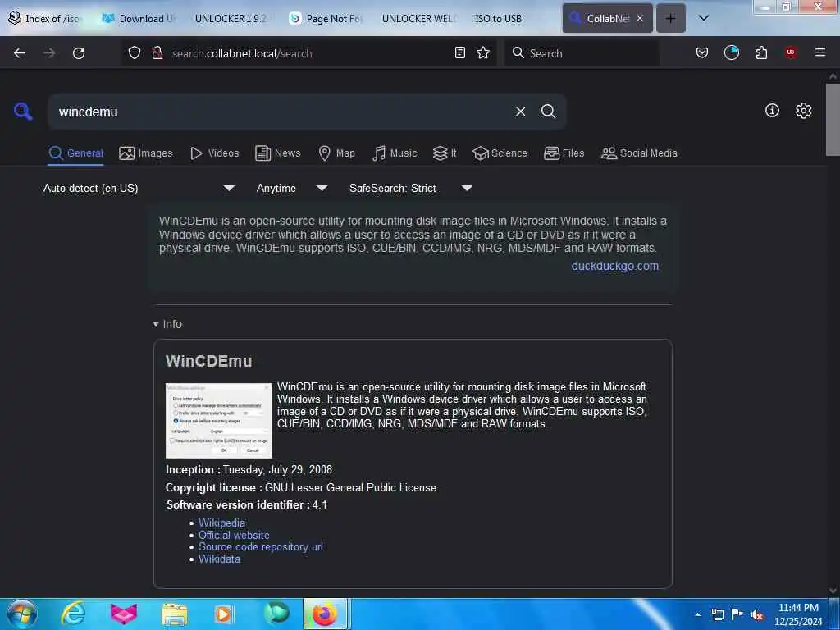Viewport: 840px width, 630px height.
Task: Clear the wincdemu search query
Action: [520, 112]
